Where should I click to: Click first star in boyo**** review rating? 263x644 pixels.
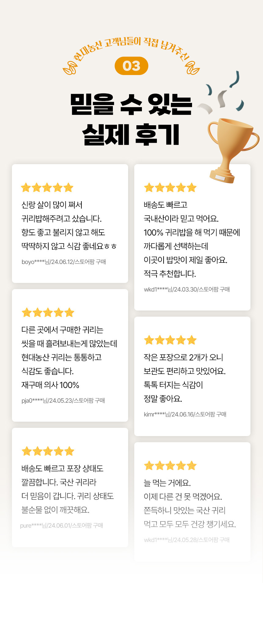click(x=26, y=187)
